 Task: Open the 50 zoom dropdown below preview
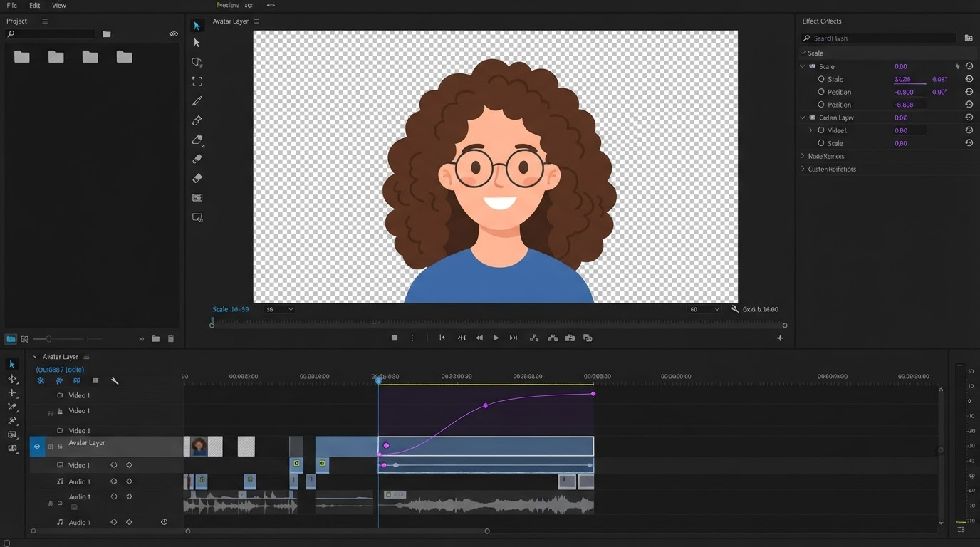tap(279, 309)
